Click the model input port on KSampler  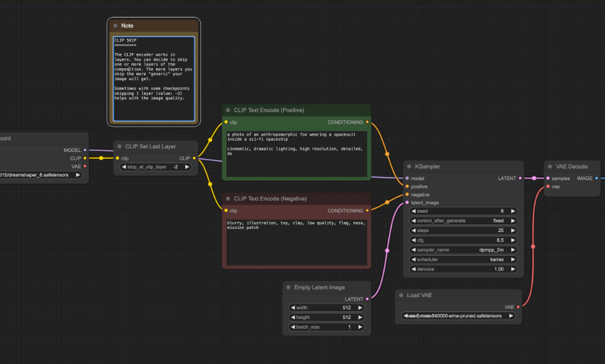(407, 178)
